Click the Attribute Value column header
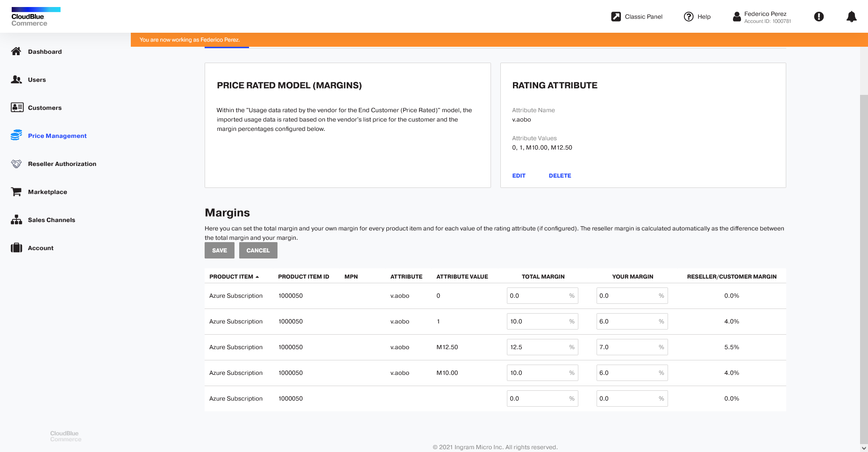This screenshot has height=452, width=868. click(462, 277)
